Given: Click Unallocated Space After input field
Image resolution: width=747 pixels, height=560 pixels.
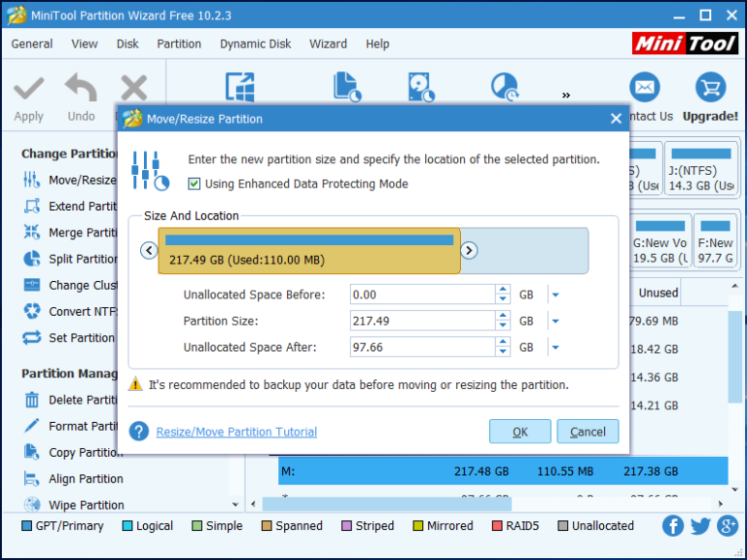Looking at the screenshot, I should (422, 347).
